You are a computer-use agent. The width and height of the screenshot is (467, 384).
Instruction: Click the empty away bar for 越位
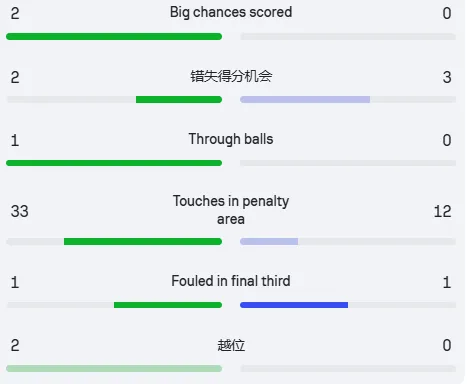click(348, 368)
